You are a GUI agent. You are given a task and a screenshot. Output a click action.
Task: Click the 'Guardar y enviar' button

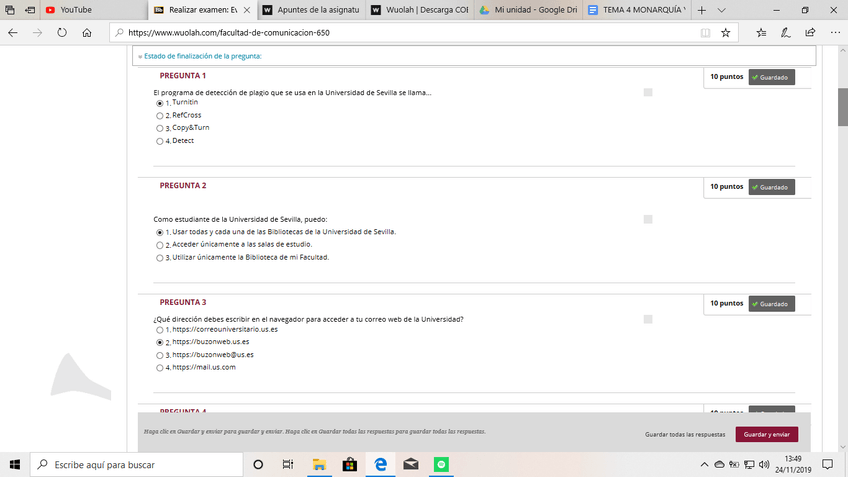click(766, 435)
